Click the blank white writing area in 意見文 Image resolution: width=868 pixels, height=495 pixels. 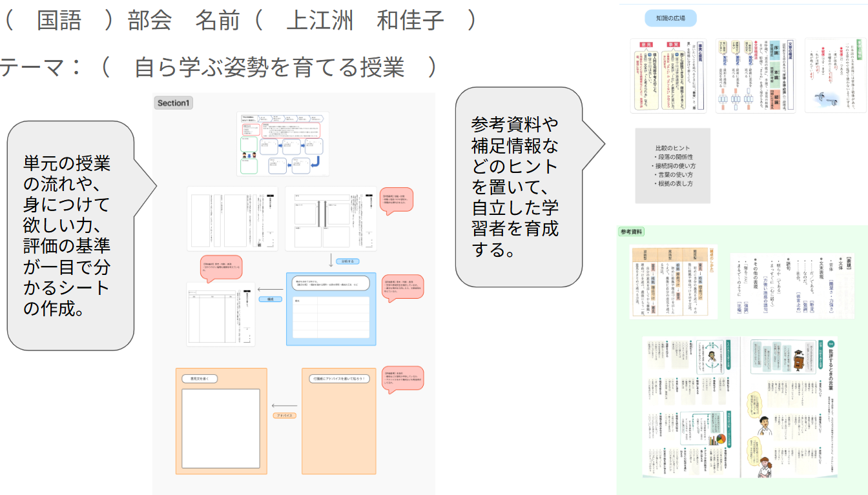tap(220, 429)
